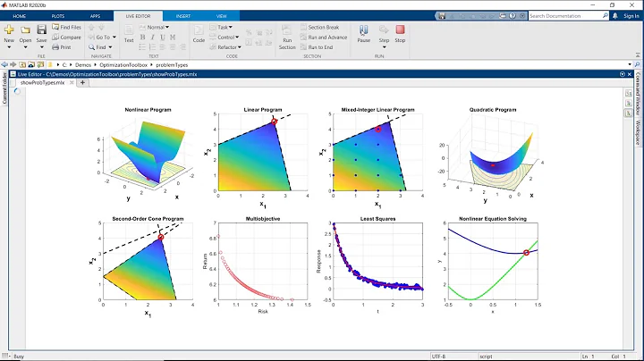This screenshot has height=361, width=644.
Task: Switch to the APPS tab
Action: pyautogui.click(x=96, y=16)
